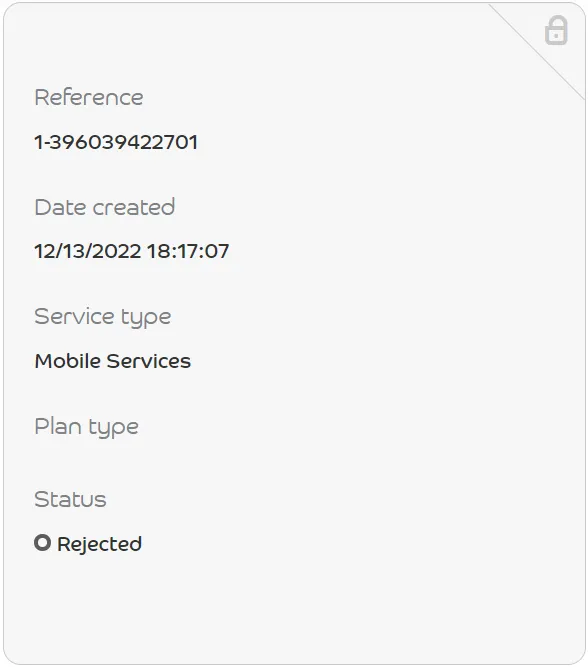Click the blank area below Rejected

click(294, 604)
